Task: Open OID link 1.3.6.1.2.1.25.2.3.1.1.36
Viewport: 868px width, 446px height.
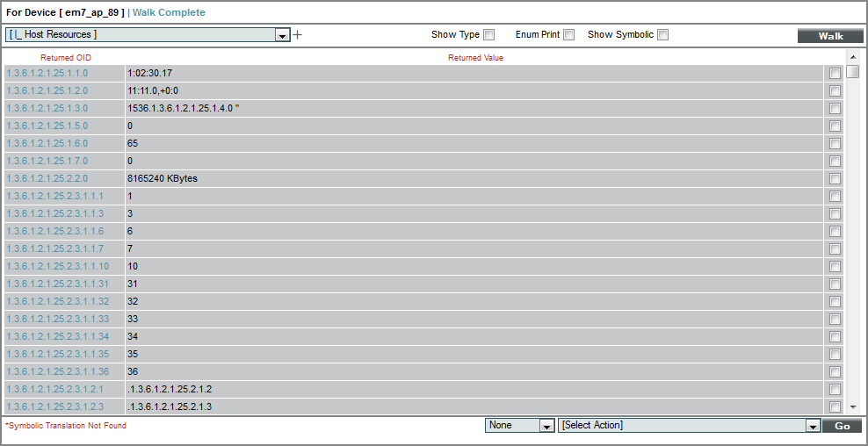Action: pyautogui.click(x=58, y=371)
